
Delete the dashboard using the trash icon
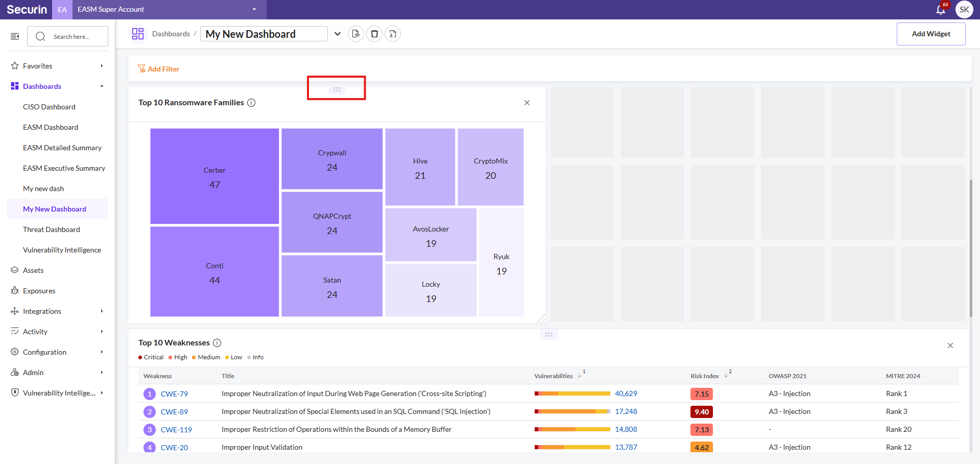click(374, 34)
